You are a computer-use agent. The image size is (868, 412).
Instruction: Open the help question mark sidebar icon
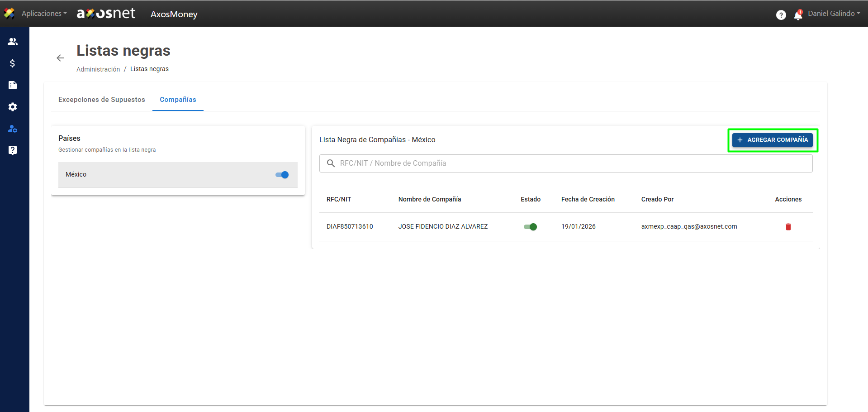(13, 150)
